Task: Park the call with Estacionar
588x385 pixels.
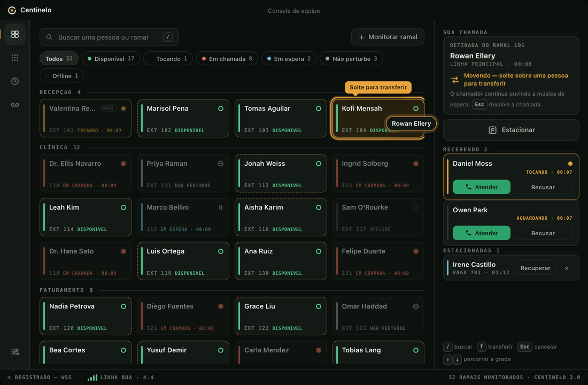Action: [x=511, y=130]
